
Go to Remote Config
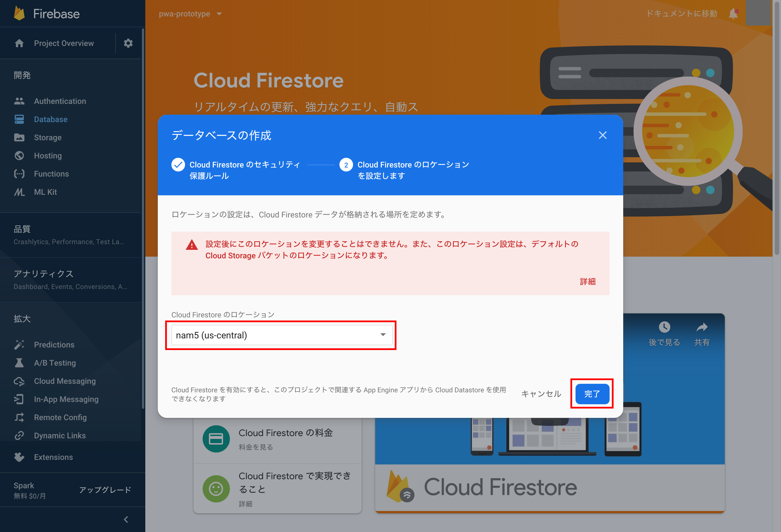[x=60, y=417]
